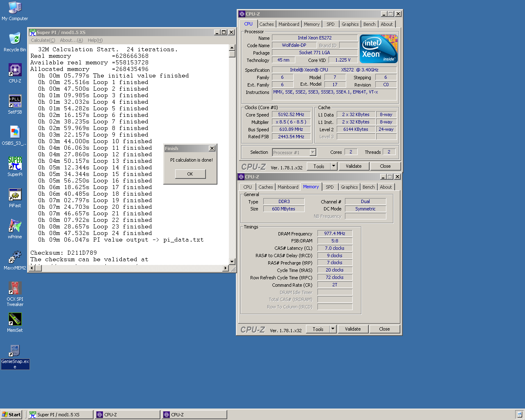Select the SetFSB desktop shortcut
The height and width of the screenshot is (420, 525).
pos(15,104)
